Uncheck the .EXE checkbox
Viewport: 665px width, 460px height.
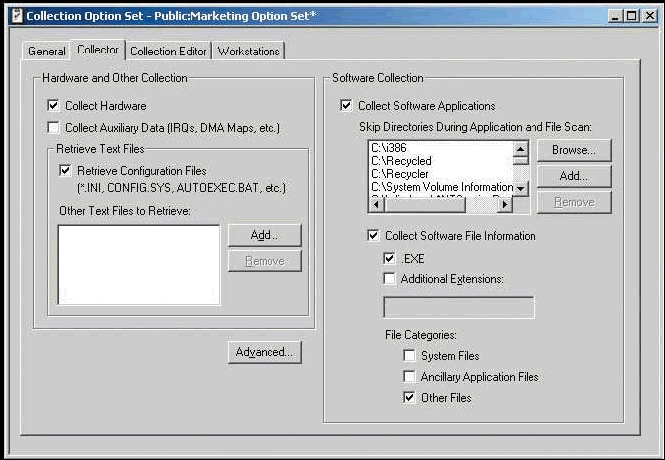click(389, 258)
